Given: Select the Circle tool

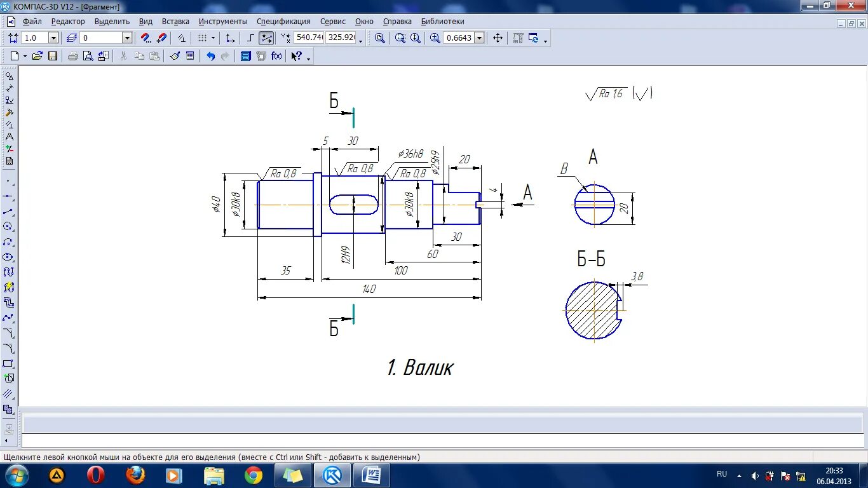Looking at the screenshot, I should pyautogui.click(x=8, y=226).
